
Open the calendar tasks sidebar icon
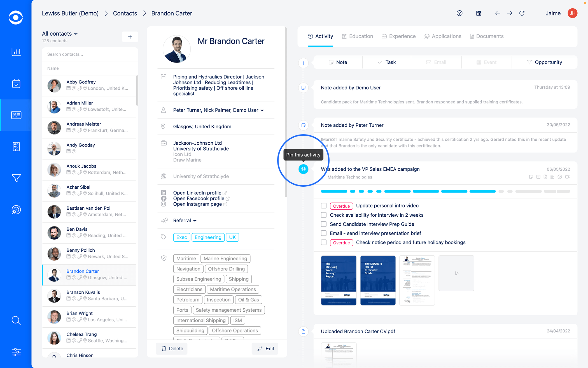[x=16, y=84]
